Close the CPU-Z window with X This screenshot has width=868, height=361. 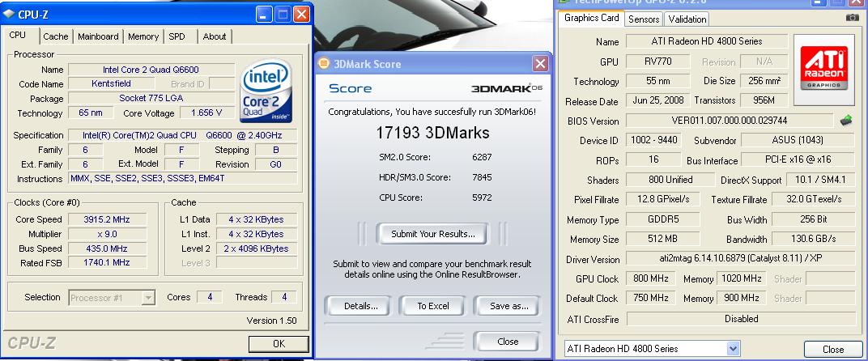tap(301, 14)
